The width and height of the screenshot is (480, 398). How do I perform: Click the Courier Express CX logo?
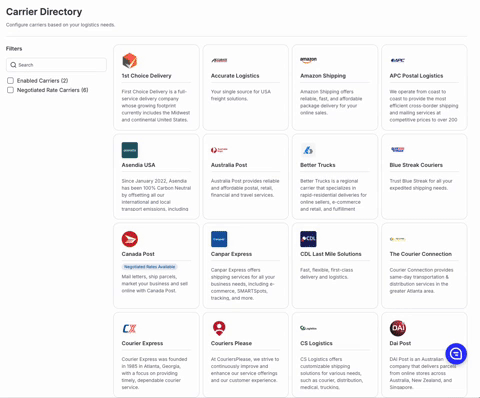(x=129, y=328)
